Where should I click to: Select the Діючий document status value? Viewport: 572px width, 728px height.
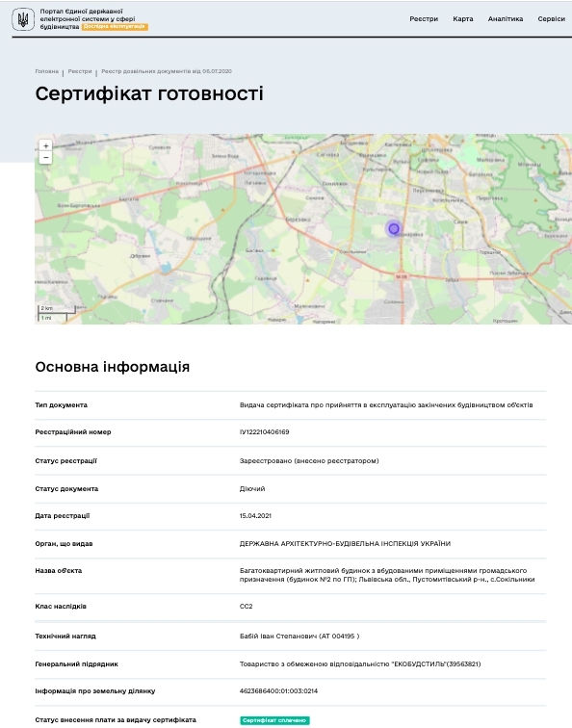tap(252, 489)
